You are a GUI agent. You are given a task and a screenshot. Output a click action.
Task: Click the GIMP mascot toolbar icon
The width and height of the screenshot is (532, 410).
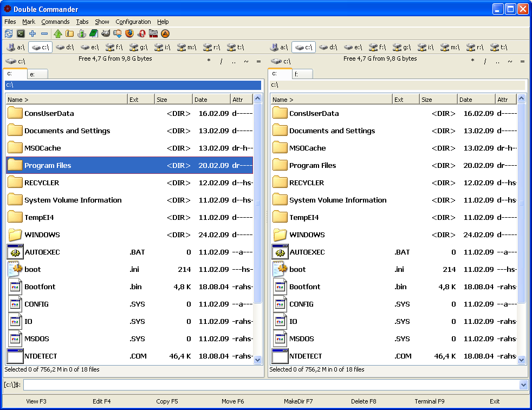106,33
